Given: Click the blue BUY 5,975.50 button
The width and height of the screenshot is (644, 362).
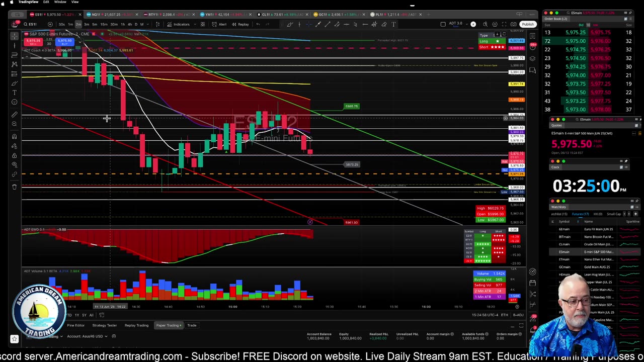Looking at the screenshot, I should pyautogui.click(x=64, y=42).
